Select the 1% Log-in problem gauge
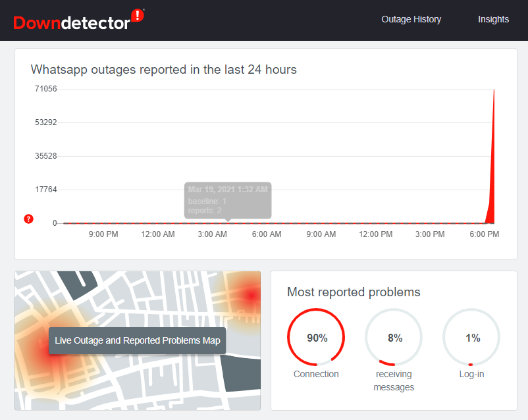 click(471, 337)
